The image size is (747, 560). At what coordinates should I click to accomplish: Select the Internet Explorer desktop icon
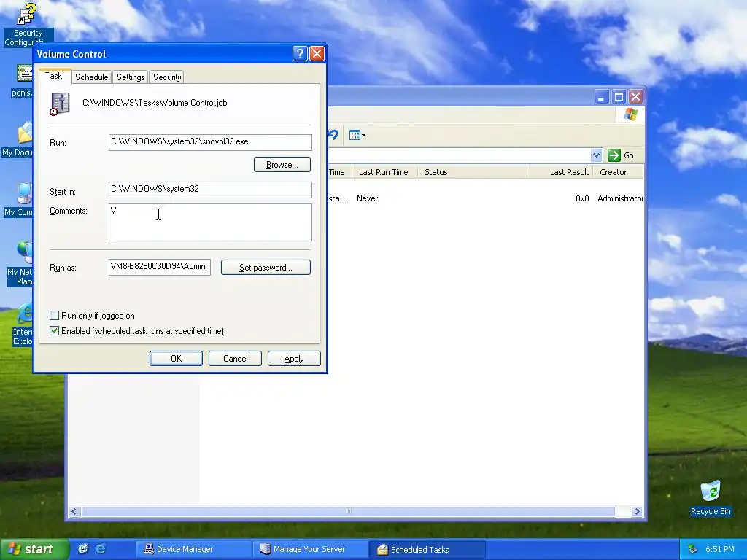23,324
